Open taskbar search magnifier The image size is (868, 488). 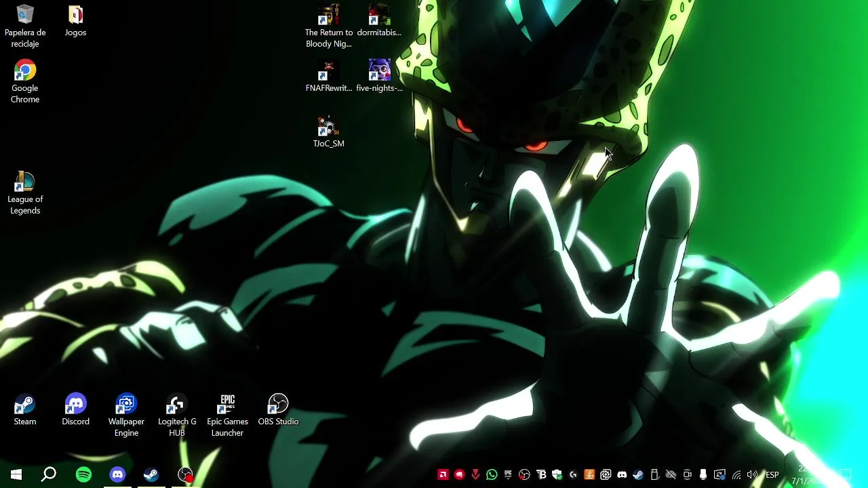point(49,474)
